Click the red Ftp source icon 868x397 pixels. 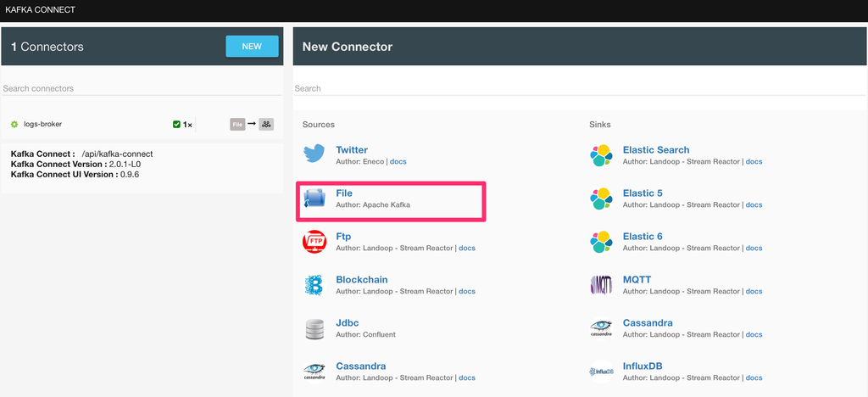click(314, 242)
